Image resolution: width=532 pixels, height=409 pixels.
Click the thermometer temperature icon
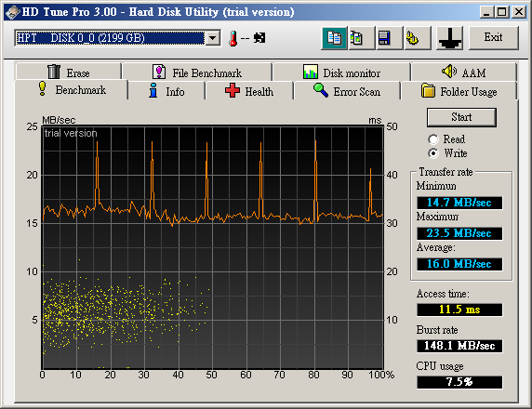pos(233,38)
